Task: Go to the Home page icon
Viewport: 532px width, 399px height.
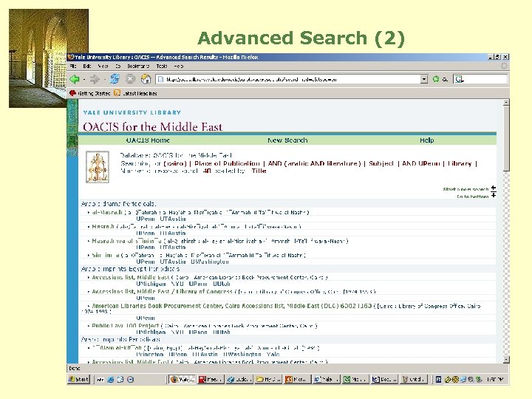Action: click(146, 79)
